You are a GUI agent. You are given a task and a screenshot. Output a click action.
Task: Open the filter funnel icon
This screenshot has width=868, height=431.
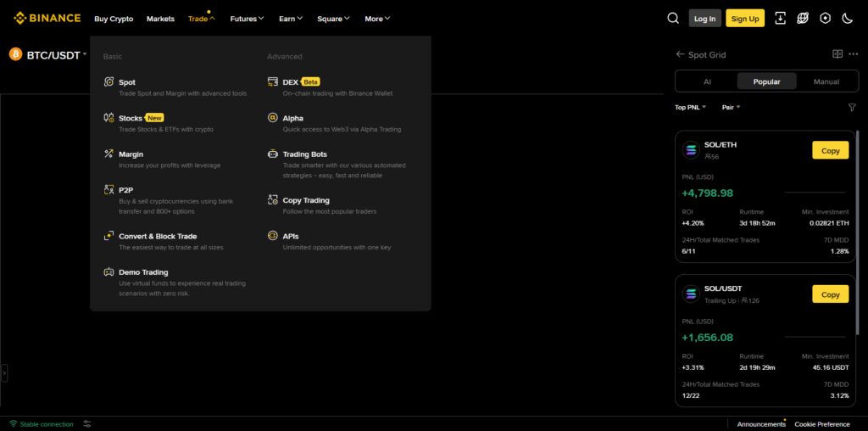[852, 108]
